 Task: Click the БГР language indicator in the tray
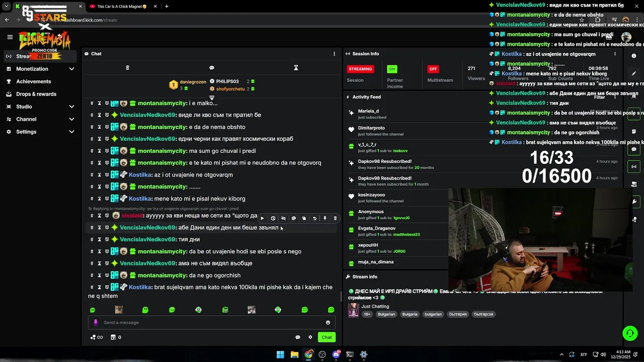[584, 354]
